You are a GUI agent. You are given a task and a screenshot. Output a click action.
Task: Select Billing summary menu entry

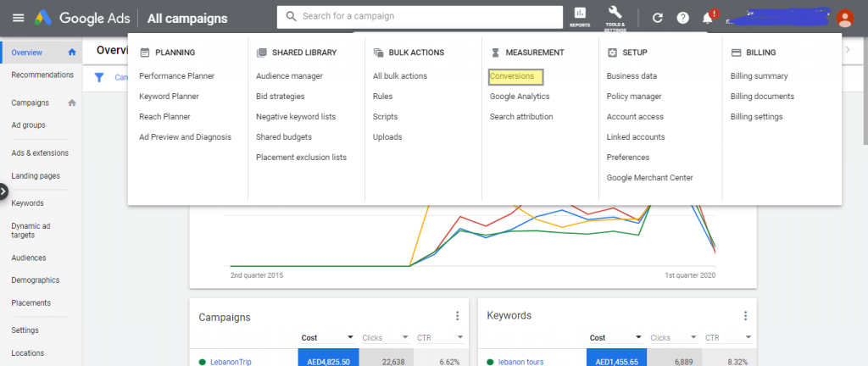tap(759, 76)
